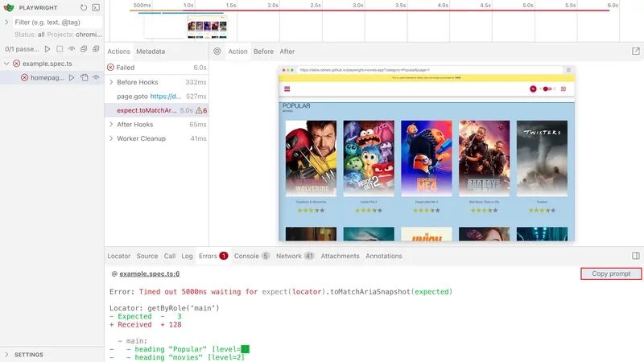Open the hamburger menu in the snapshot page

pyautogui.click(x=287, y=88)
